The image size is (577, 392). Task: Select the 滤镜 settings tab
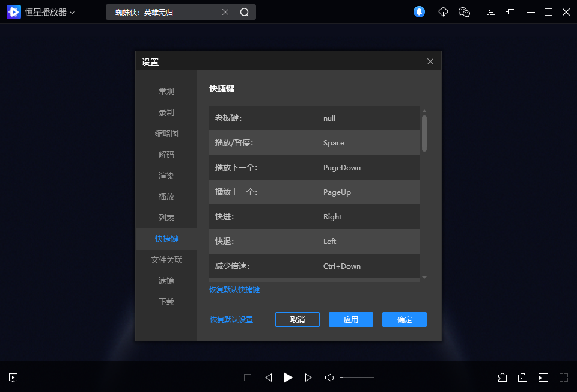click(x=166, y=281)
